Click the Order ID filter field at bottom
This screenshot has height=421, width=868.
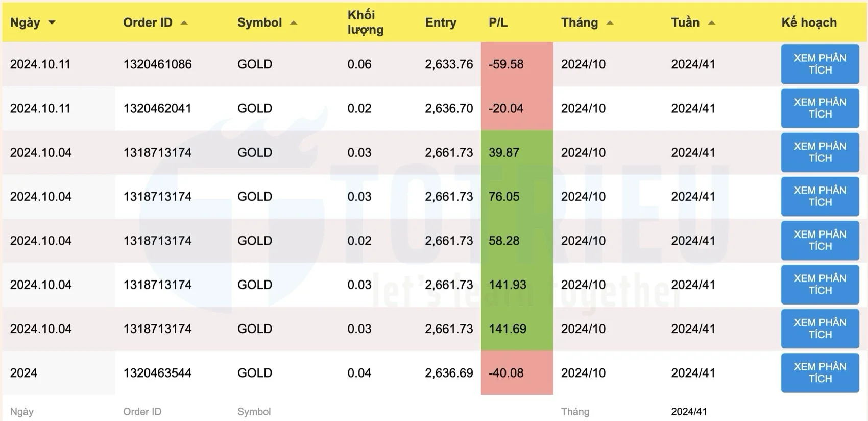point(143,411)
